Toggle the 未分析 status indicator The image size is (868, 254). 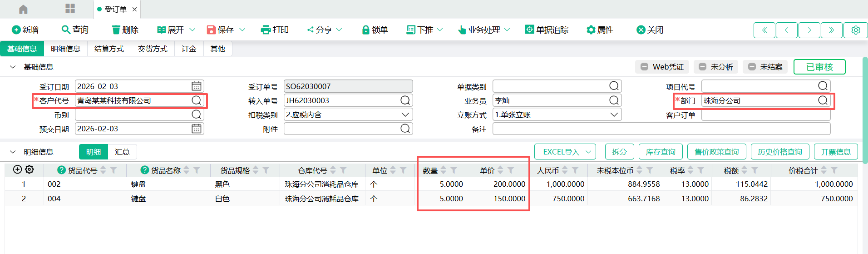click(x=716, y=67)
